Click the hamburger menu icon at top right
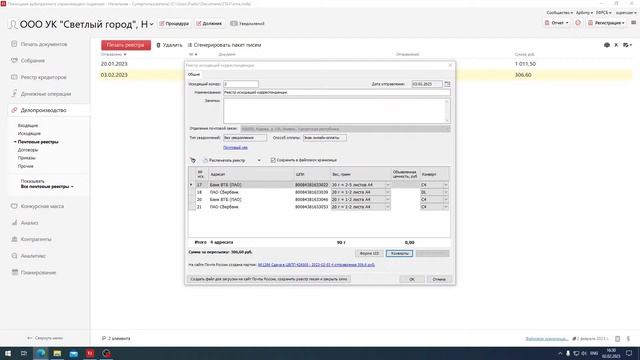 click(633, 23)
